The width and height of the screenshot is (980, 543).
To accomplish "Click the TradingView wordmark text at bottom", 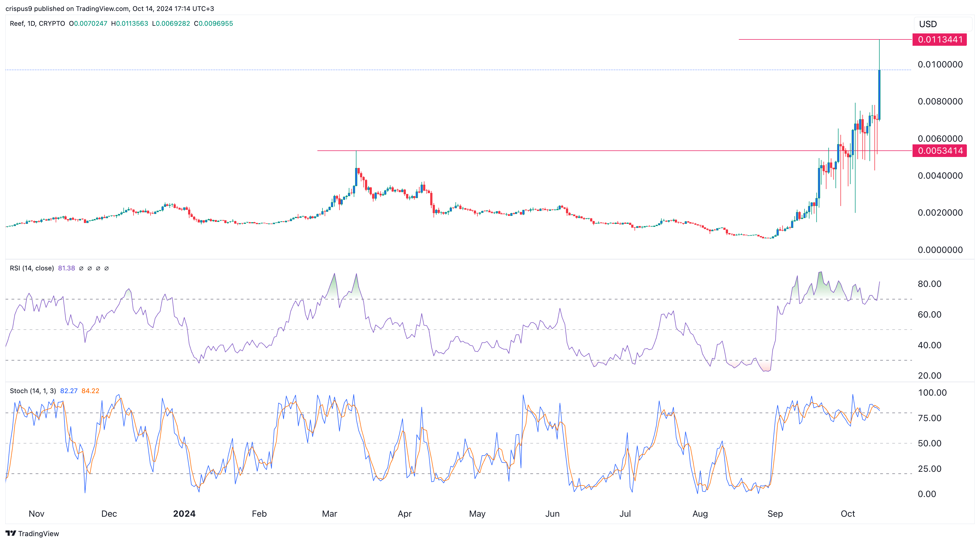I will [x=38, y=533].
